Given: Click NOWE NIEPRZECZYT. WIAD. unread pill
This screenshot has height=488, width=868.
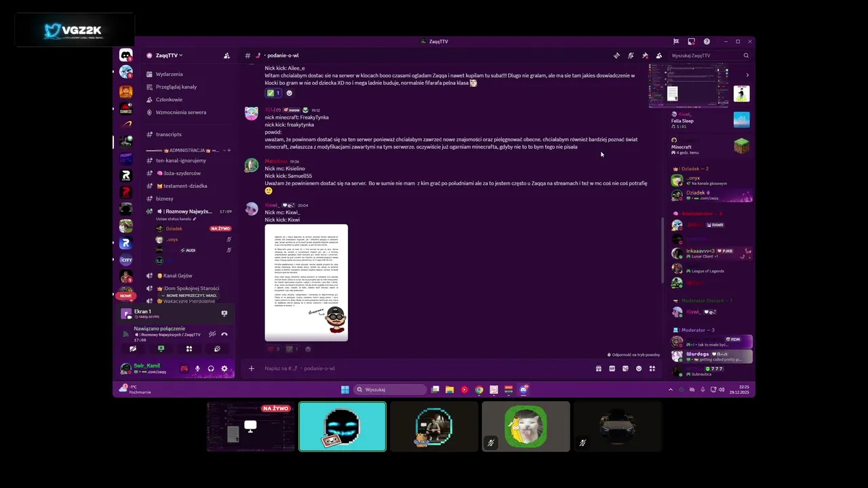Looking at the screenshot, I should coord(189,296).
